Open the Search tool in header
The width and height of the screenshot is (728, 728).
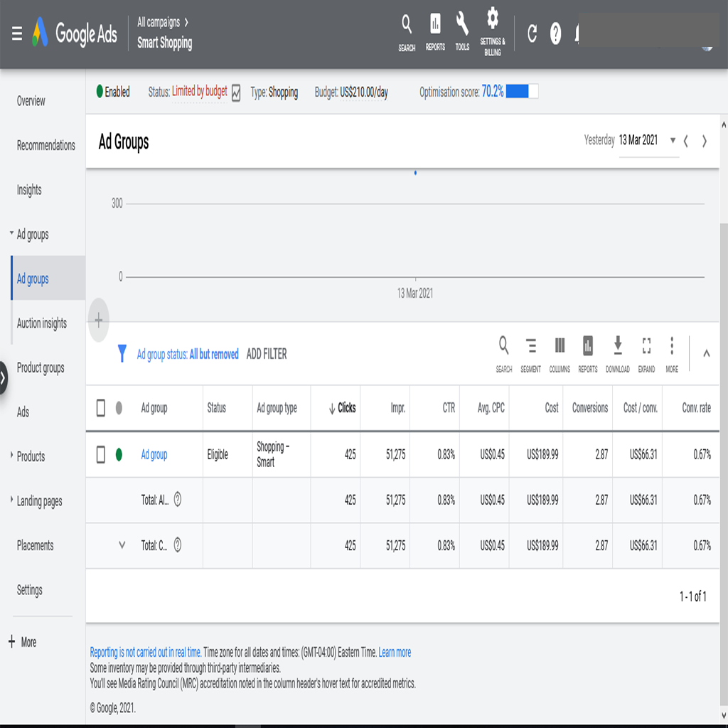(x=406, y=33)
